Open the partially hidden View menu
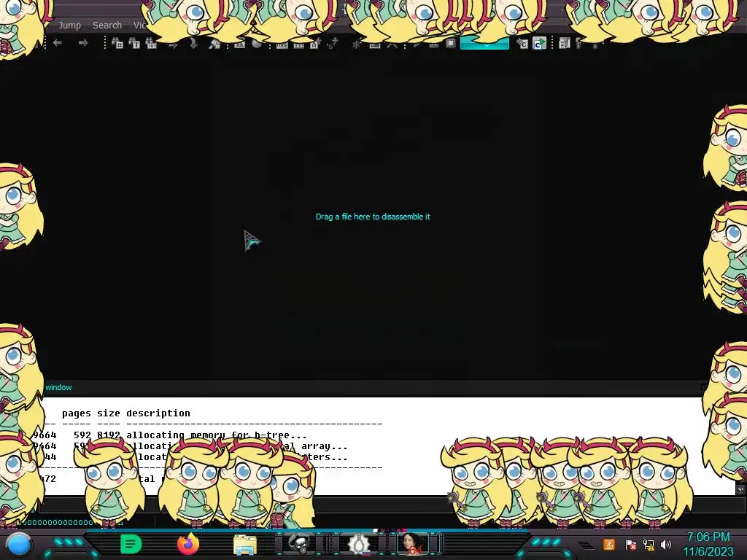This screenshot has width=747, height=560. [x=139, y=26]
